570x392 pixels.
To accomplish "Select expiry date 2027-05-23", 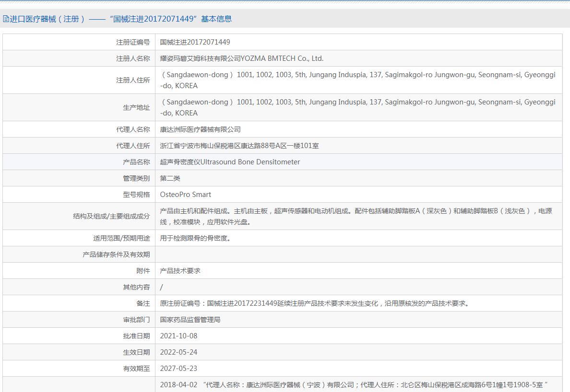I will pos(178,369).
